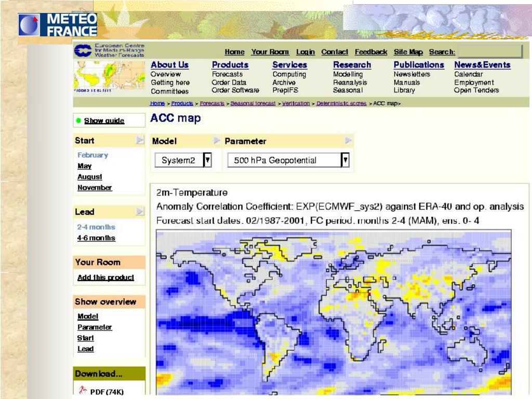Open the Contact link
This screenshot has height=399, width=532.
coord(335,52)
